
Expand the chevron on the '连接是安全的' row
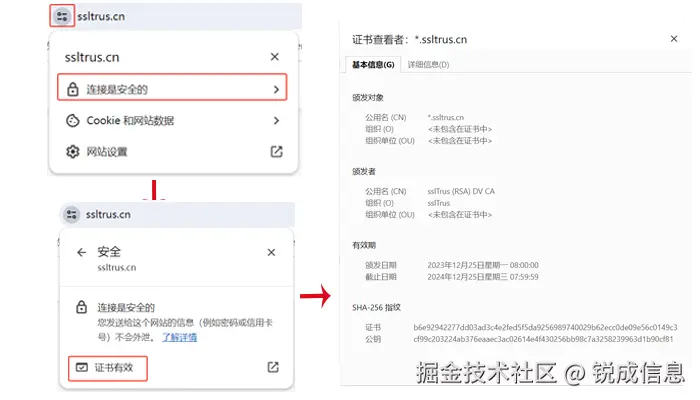tap(276, 89)
